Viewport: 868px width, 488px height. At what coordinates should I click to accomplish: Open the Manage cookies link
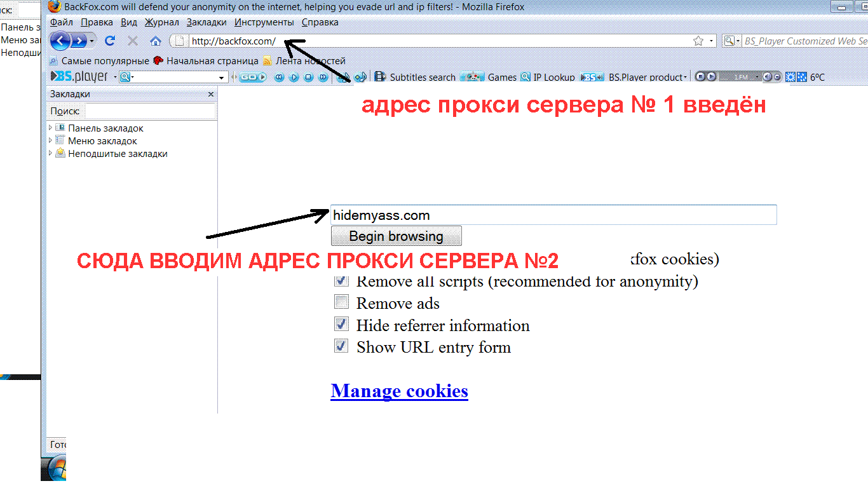coord(400,390)
